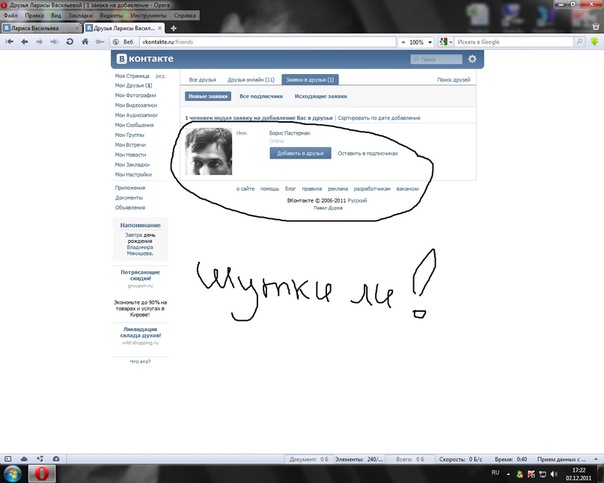Click the Владимира Макишева birthday reminder
Image resolution: width=604 pixels, height=483 pixels.
[140, 250]
